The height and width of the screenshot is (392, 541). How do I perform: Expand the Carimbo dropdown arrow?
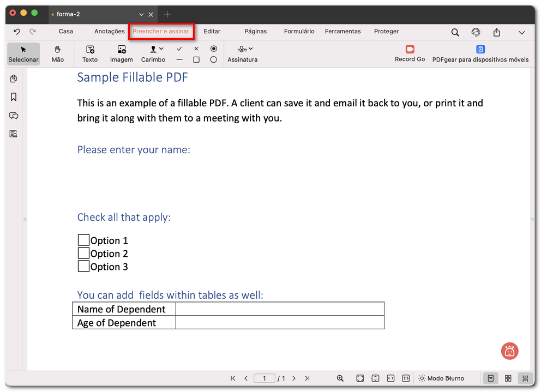point(161,49)
